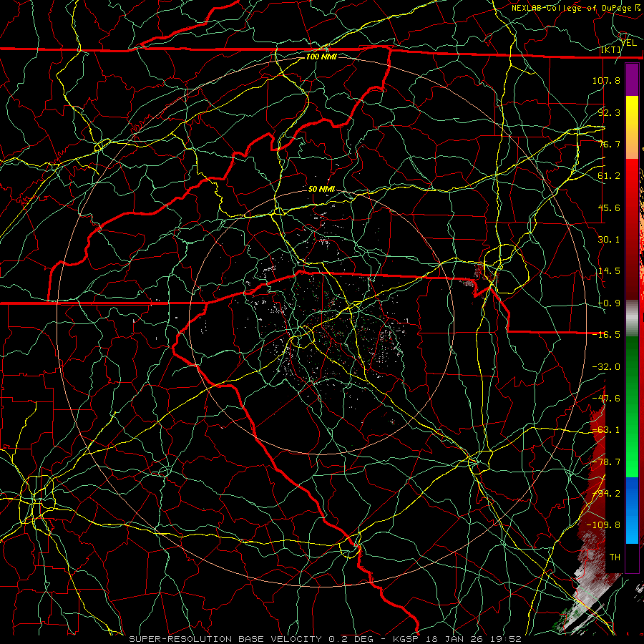Click the -47.6 velocity scale value
Screen dimensions: 644x644
point(606,399)
